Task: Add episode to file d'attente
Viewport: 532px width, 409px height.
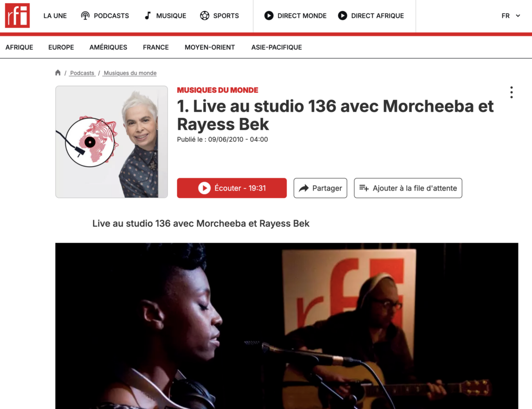Action: click(x=408, y=188)
